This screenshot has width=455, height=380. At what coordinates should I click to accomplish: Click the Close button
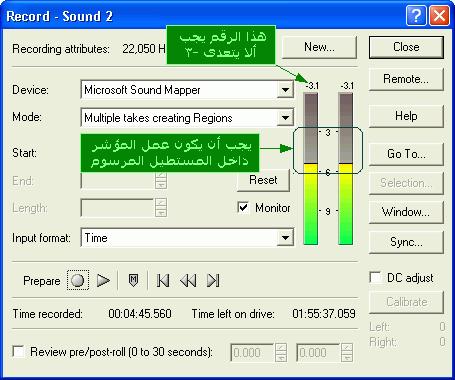(406, 47)
